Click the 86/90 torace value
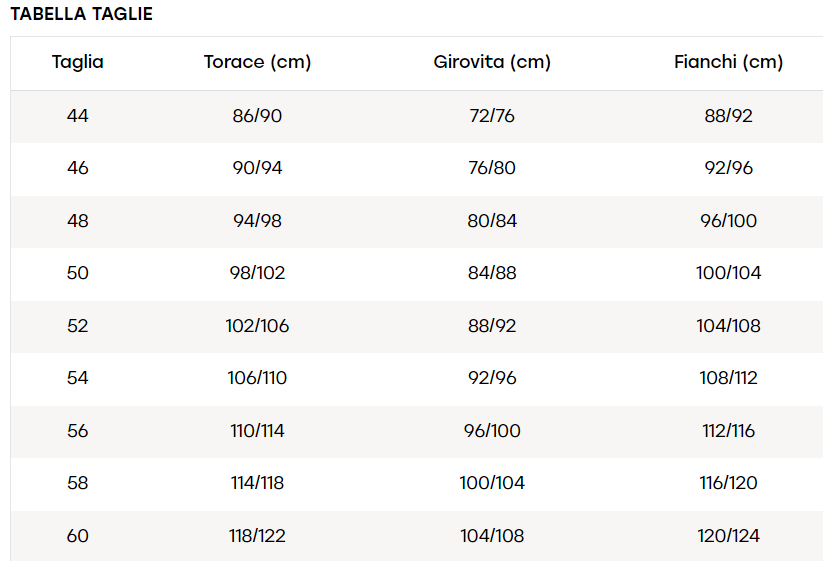 [257, 115]
